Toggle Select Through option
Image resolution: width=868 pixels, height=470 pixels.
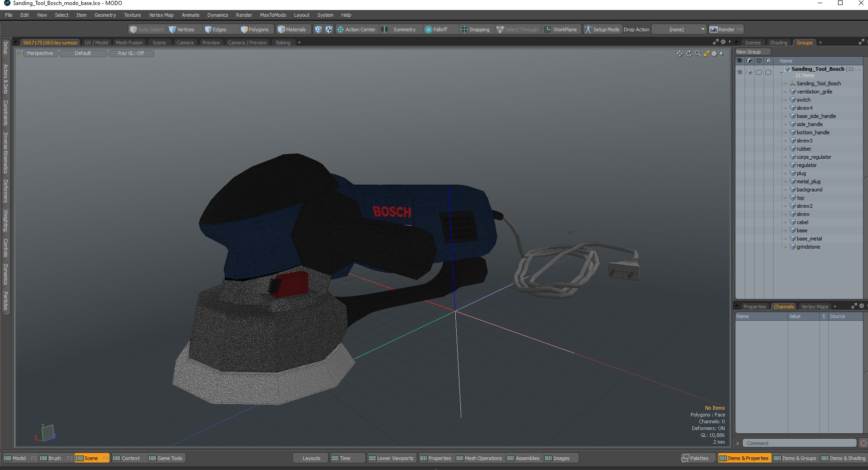pos(518,29)
